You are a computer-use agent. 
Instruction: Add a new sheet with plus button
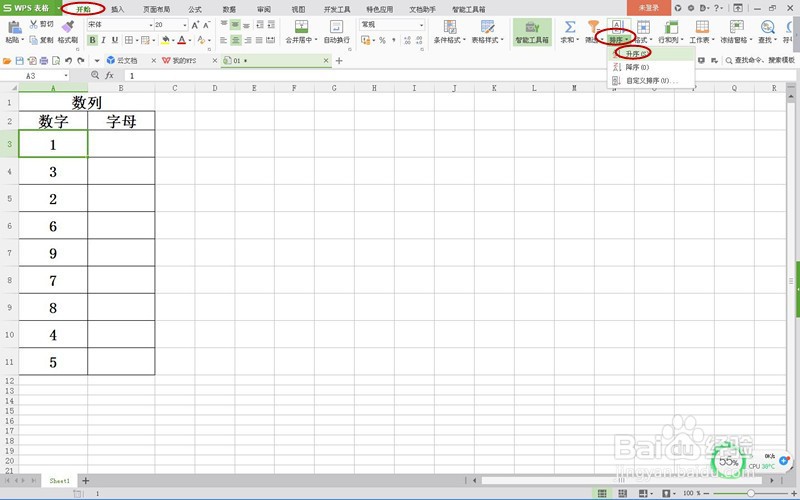[86, 481]
